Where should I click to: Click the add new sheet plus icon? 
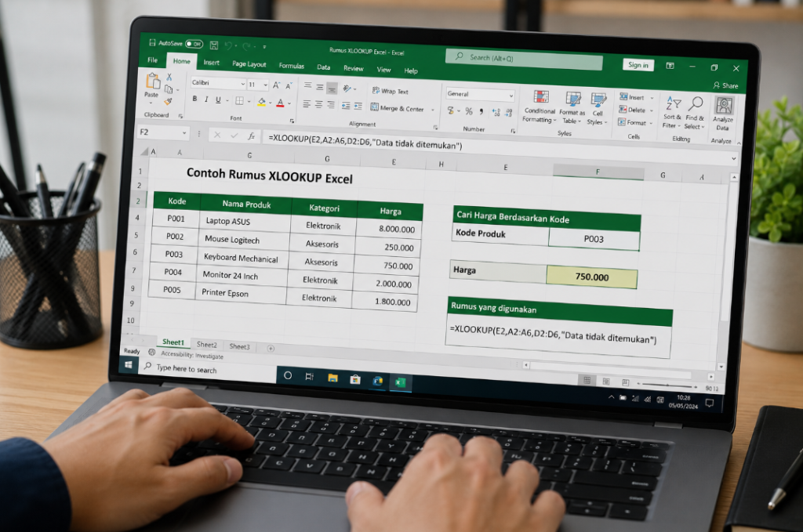(271, 349)
